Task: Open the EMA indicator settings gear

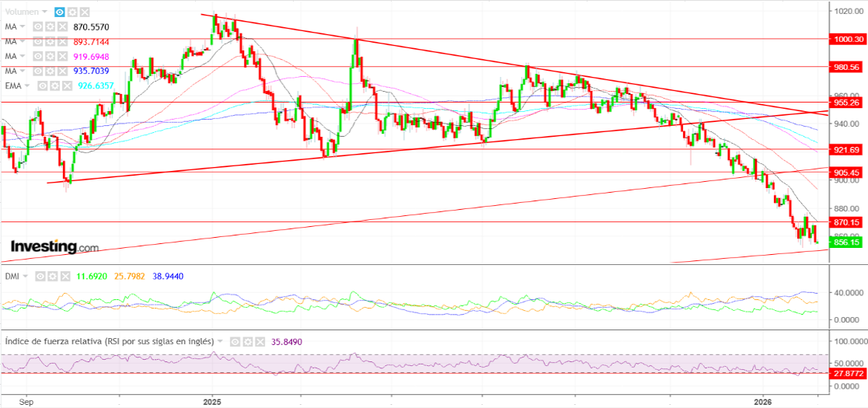Action: (x=54, y=85)
